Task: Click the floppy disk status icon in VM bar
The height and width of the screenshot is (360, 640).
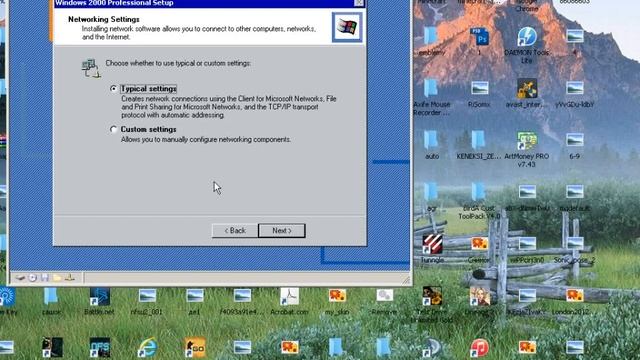Action: 44,278
